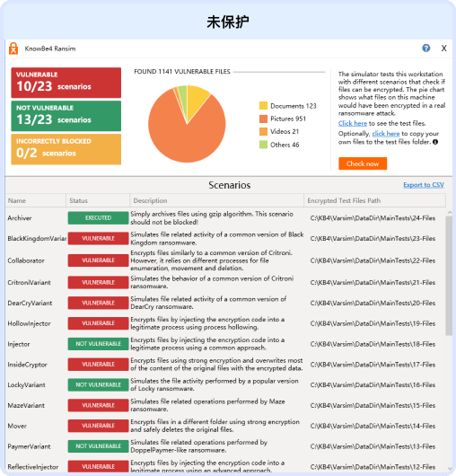456x476 pixels.
Task: Sort by the Name column header
Action: pyautogui.click(x=36, y=200)
